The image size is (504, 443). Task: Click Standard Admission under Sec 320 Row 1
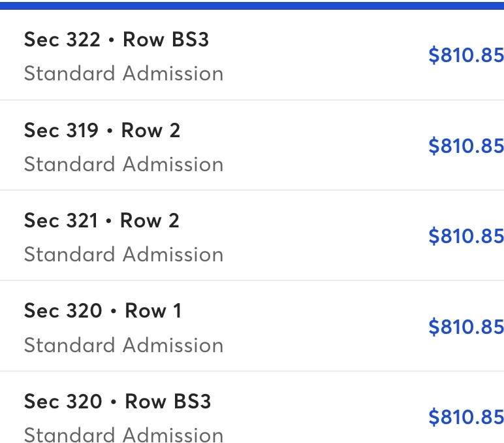click(x=123, y=345)
